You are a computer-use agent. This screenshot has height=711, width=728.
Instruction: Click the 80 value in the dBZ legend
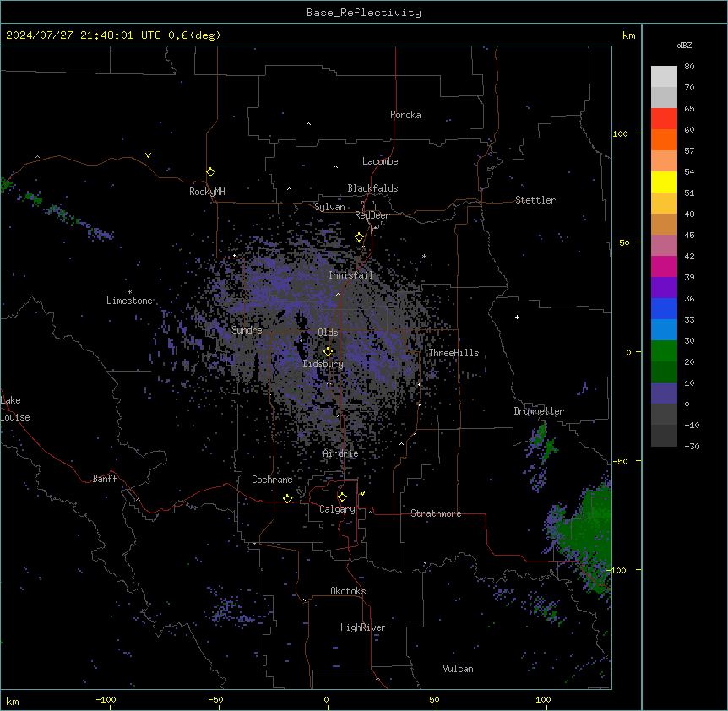(x=689, y=67)
